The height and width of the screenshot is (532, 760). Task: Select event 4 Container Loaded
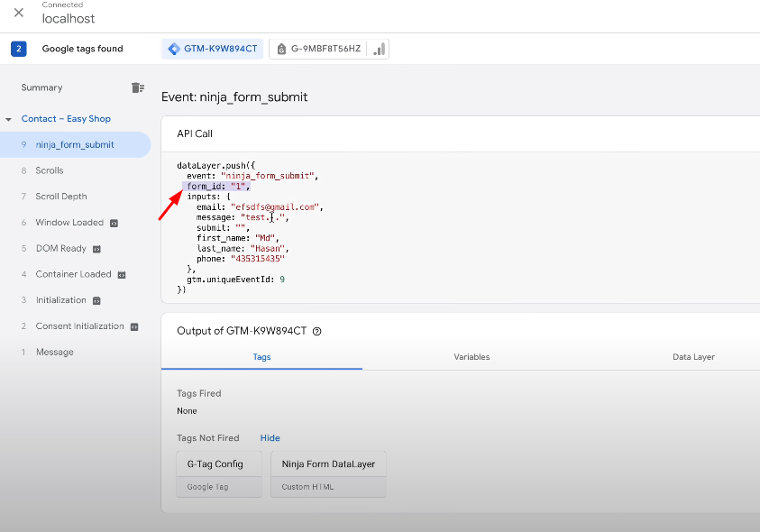click(73, 274)
